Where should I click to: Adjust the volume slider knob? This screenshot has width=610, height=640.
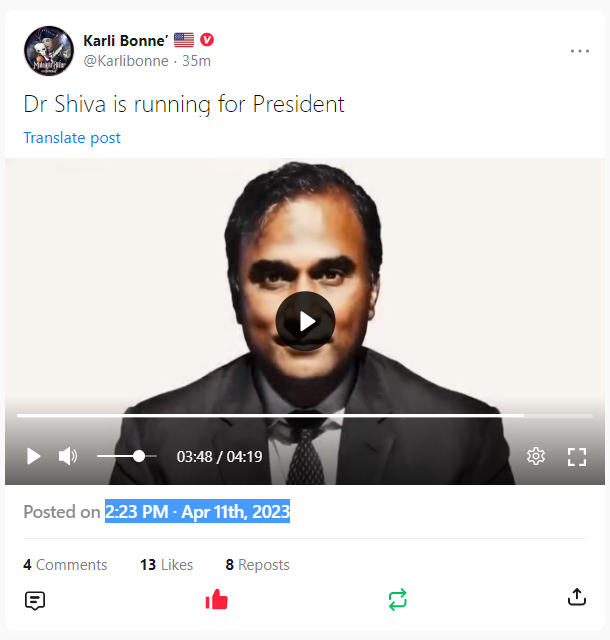pos(139,456)
